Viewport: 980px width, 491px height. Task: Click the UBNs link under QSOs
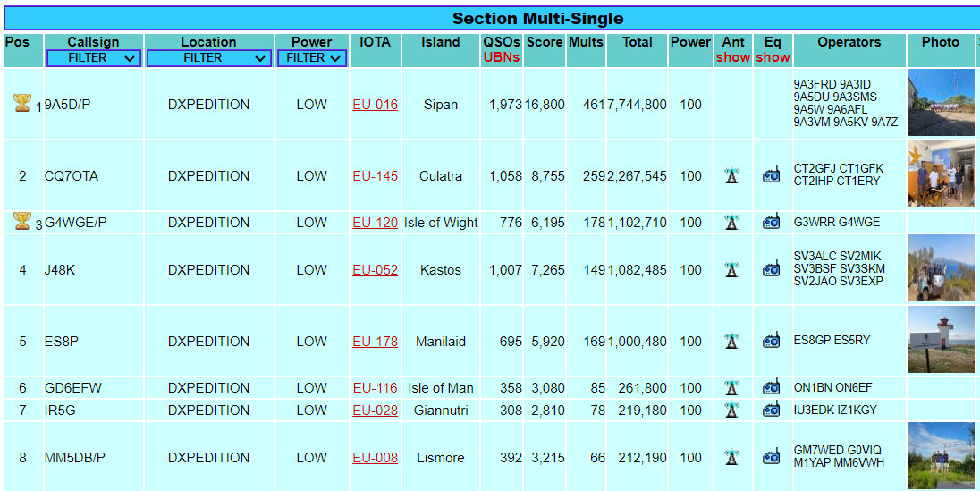502,57
